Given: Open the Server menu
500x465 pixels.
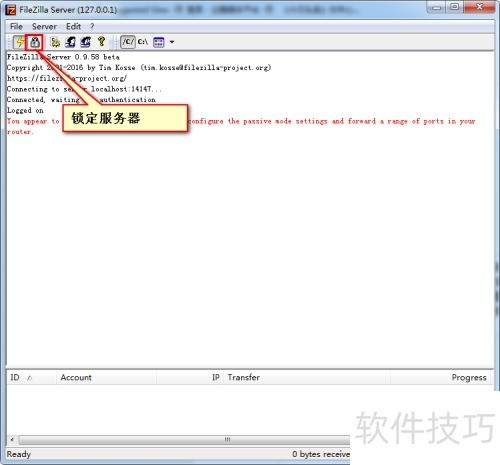Looking at the screenshot, I should click(44, 26).
